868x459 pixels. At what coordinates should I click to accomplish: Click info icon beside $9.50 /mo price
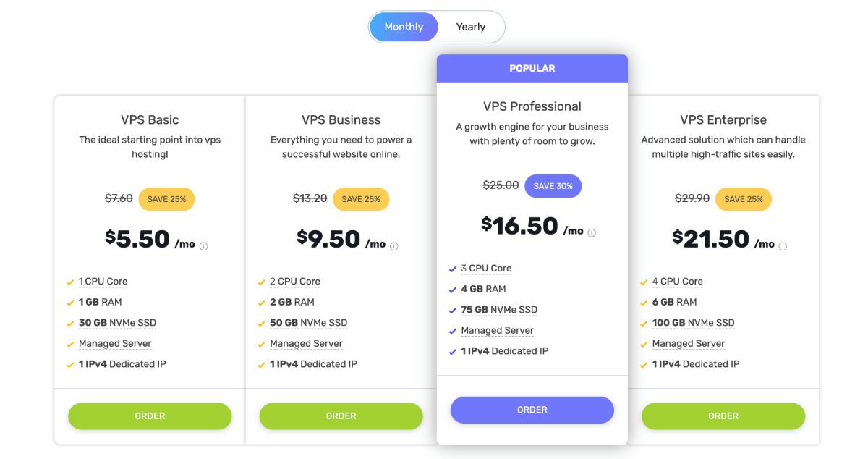click(x=394, y=246)
